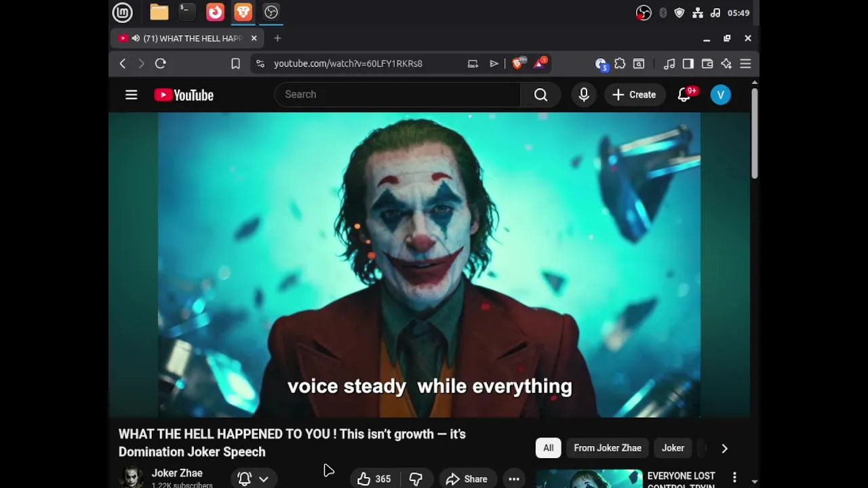Open the network connections tray icon

pos(698,13)
